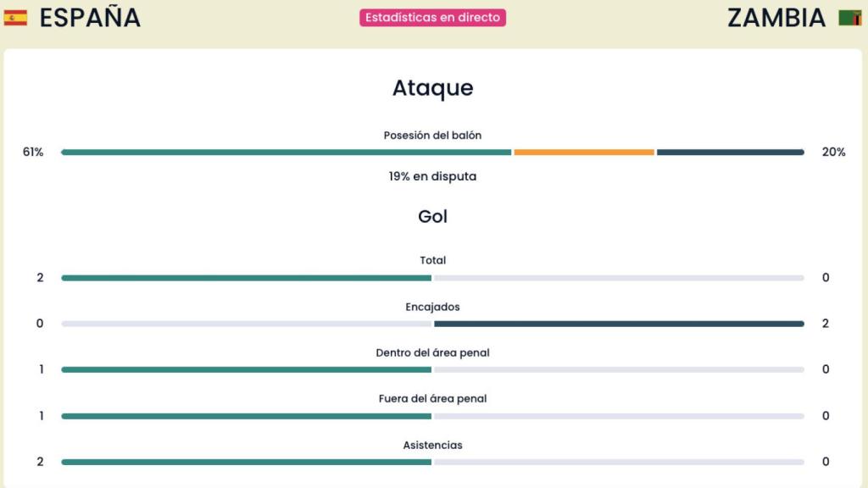Click the orange disputed possession segment
Image resolution: width=868 pixels, height=488 pixels.
(584, 152)
